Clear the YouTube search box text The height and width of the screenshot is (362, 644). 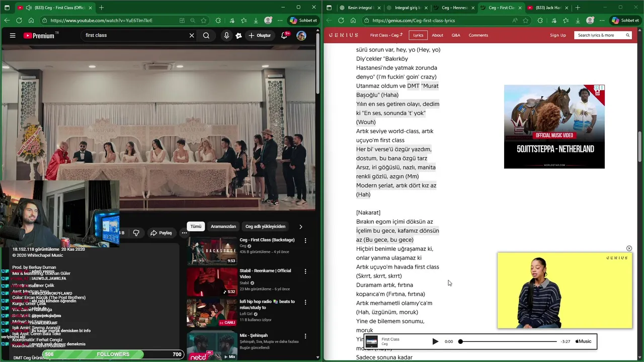[192, 36]
